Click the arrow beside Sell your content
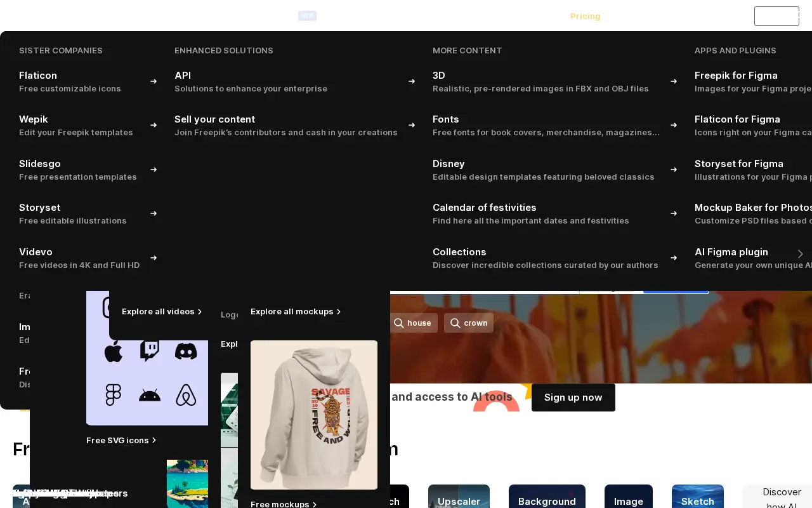 tap(412, 125)
